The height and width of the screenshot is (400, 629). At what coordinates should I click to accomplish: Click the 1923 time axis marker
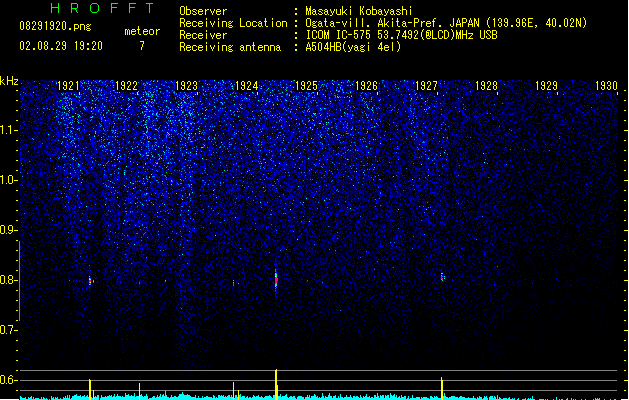[187, 86]
